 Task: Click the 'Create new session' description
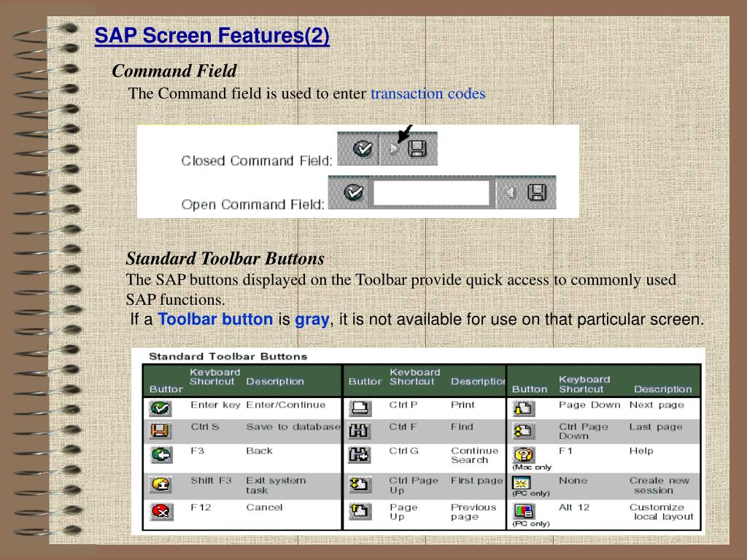(x=659, y=485)
